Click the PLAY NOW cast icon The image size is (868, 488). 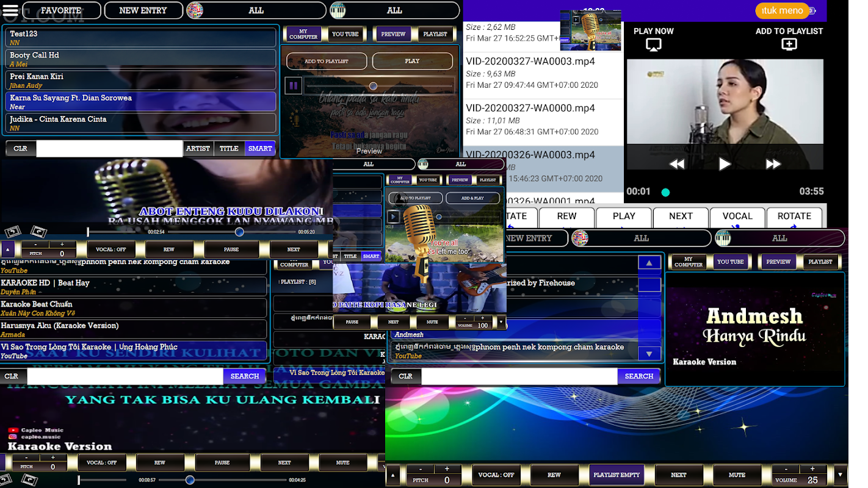pyautogui.click(x=653, y=45)
